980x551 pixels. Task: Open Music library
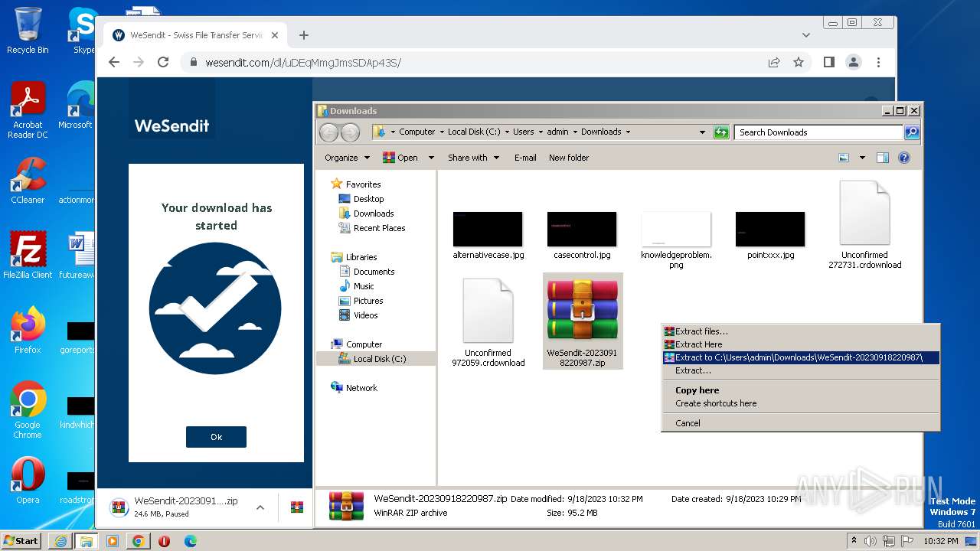point(364,286)
